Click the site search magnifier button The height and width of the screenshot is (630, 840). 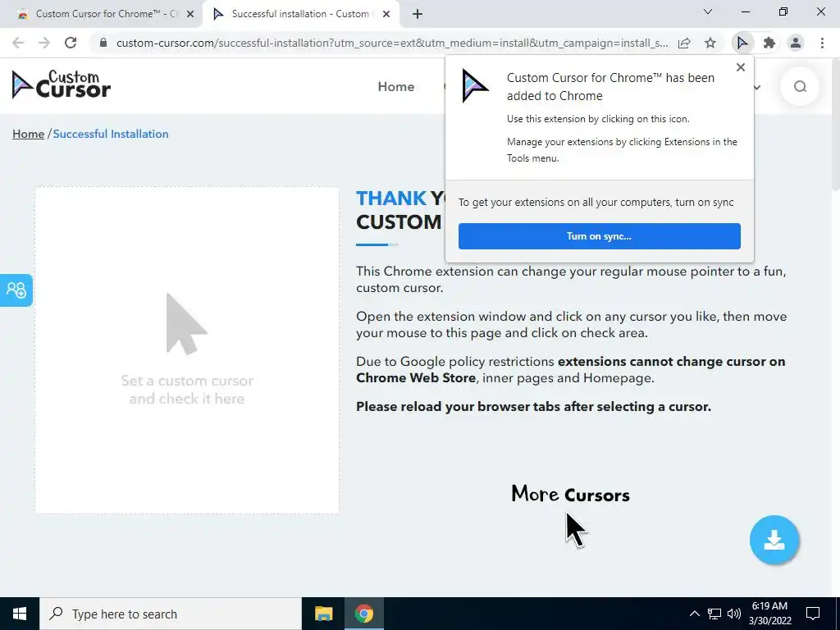tap(800, 87)
